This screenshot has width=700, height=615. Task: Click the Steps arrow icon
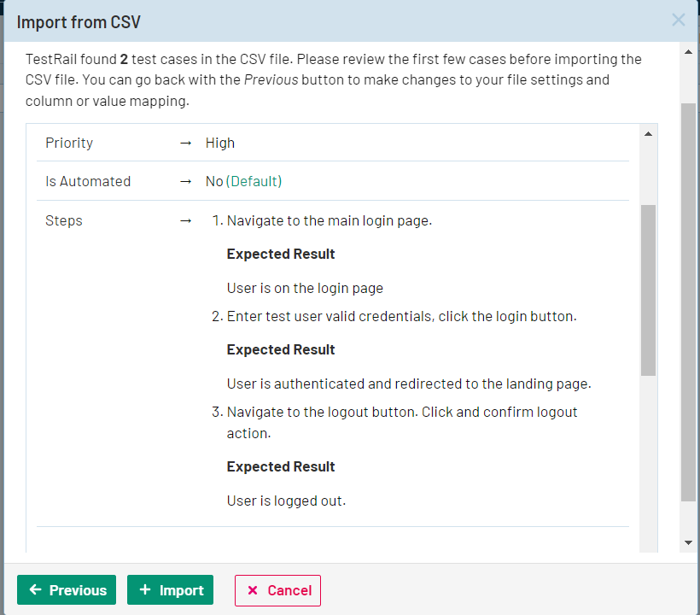tap(186, 220)
